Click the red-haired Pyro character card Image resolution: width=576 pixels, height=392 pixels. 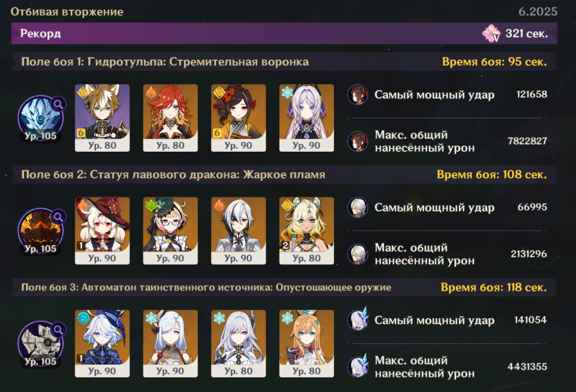(170, 118)
